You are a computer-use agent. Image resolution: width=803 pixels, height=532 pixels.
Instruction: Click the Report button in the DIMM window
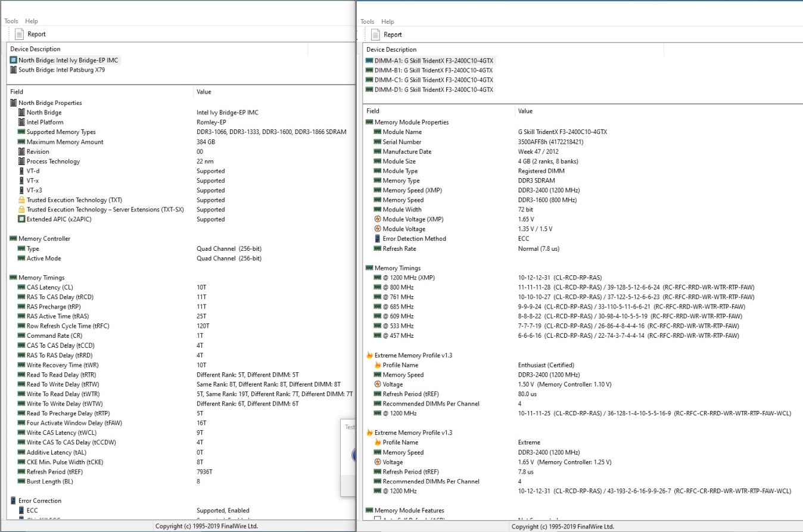tap(386, 35)
